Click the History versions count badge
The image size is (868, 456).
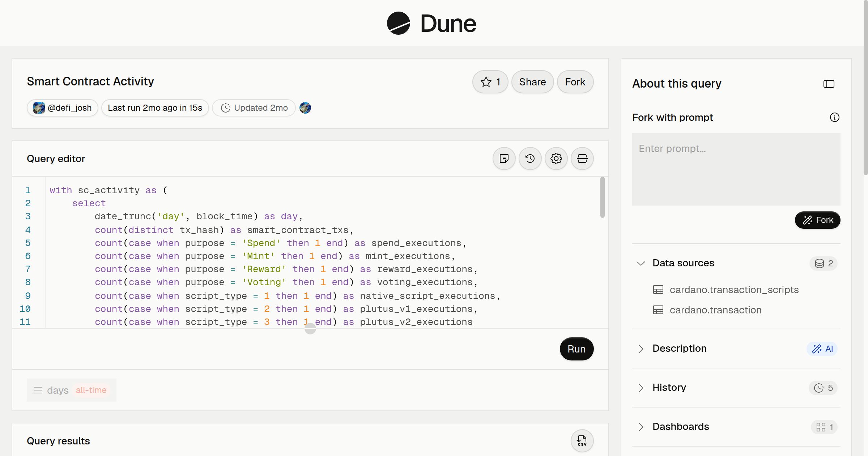pos(823,388)
